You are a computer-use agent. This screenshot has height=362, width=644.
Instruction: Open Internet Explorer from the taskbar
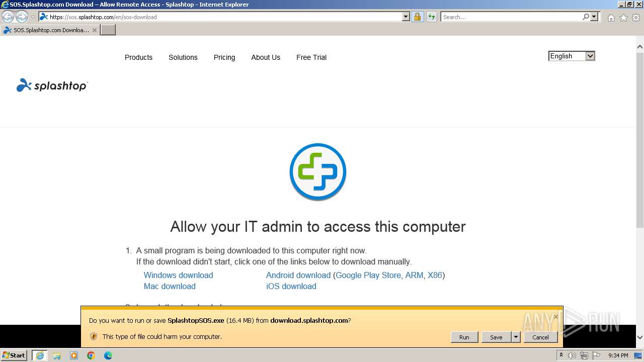tap(40, 355)
